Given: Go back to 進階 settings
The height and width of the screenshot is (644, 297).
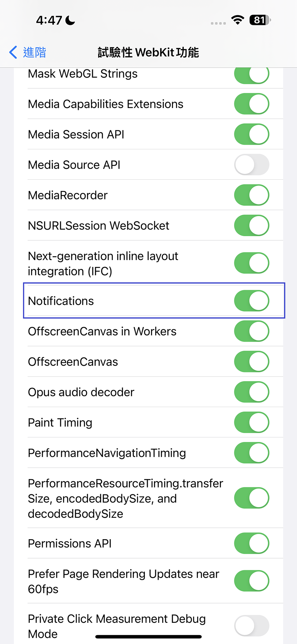Looking at the screenshot, I should click(x=34, y=52).
